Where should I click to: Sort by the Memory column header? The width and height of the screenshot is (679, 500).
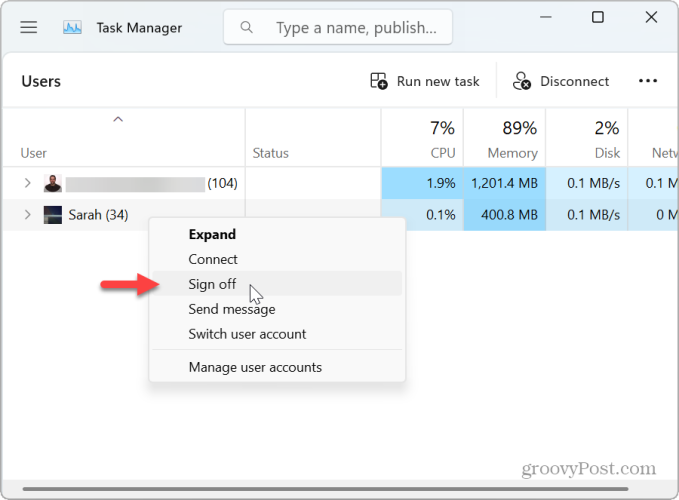click(504, 138)
